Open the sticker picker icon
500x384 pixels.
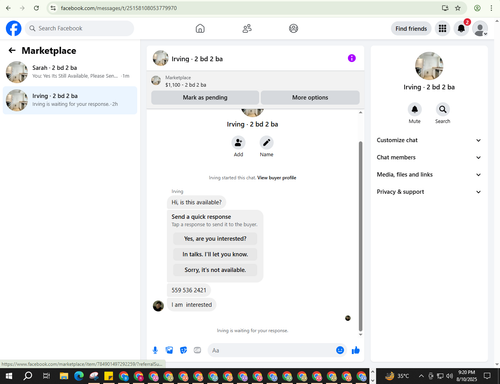(x=183, y=350)
